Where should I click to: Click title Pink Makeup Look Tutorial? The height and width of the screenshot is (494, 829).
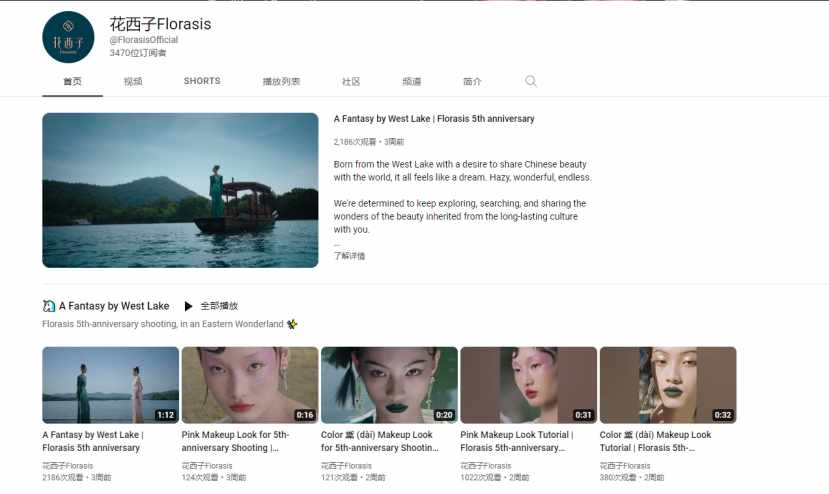[517, 441]
